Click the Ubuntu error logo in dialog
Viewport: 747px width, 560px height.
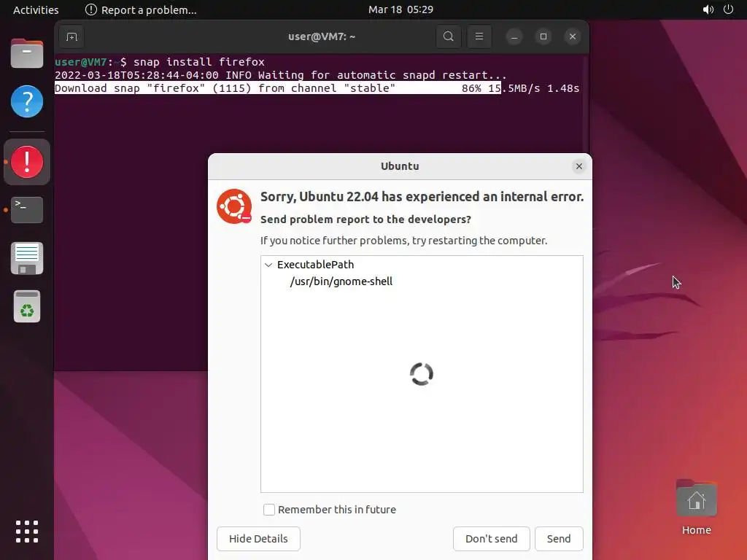tap(234, 206)
